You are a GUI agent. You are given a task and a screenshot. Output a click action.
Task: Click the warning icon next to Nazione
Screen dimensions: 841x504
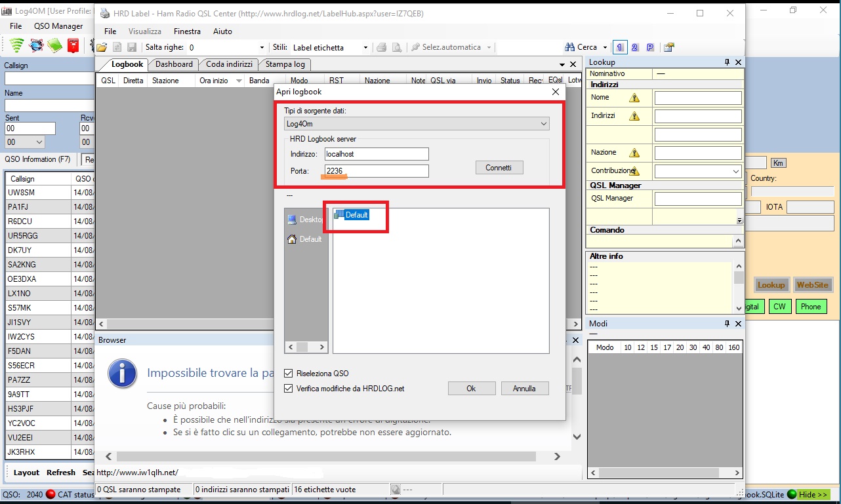pos(634,153)
